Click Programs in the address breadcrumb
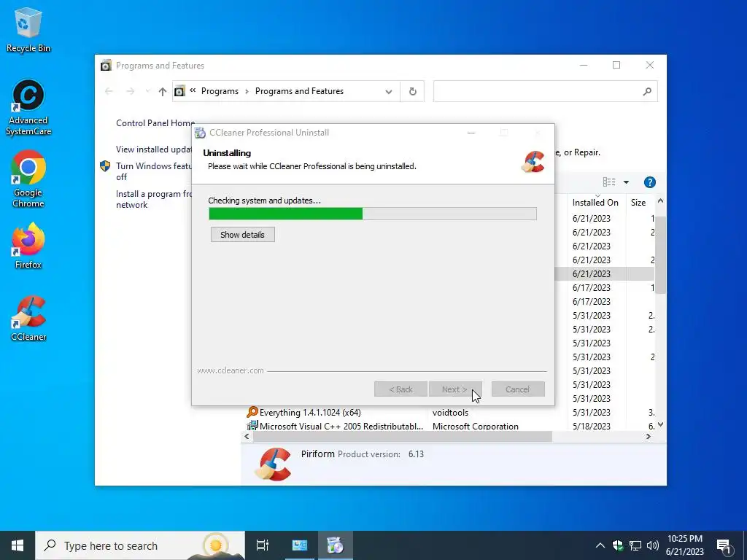Screen dimensions: 747x560 point(220,91)
